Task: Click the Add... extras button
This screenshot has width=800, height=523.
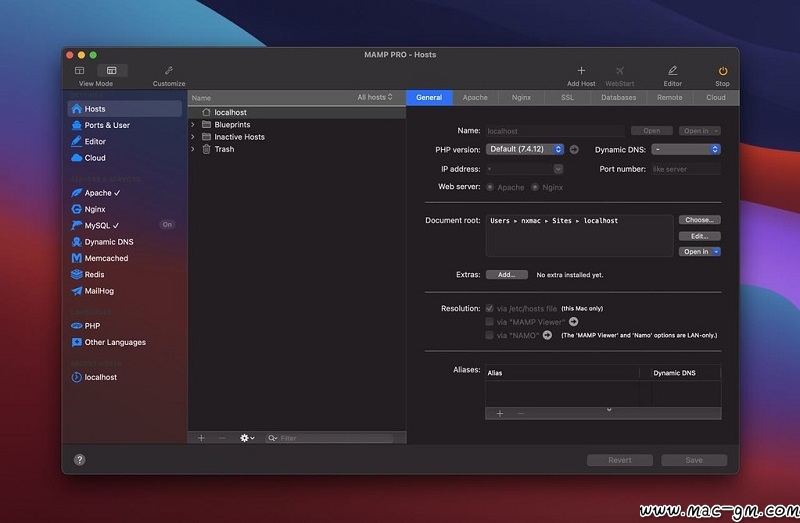Action: point(507,275)
